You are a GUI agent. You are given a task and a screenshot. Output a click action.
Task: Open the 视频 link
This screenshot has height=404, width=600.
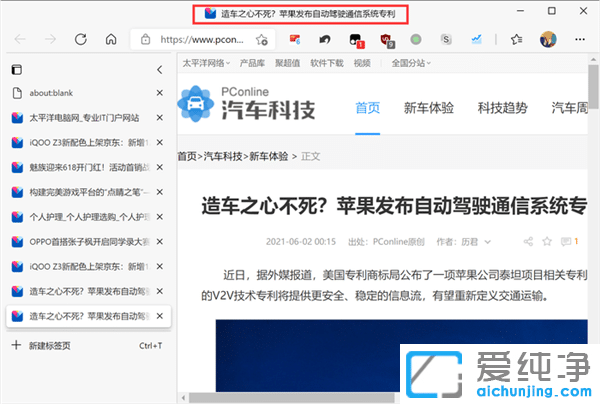[362, 63]
